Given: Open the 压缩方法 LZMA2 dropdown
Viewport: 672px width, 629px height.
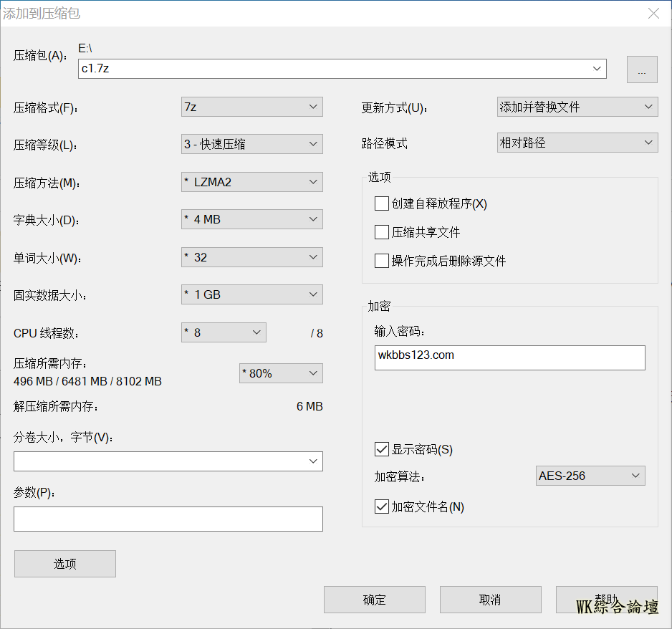Looking at the screenshot, I should tap(251, 182).
